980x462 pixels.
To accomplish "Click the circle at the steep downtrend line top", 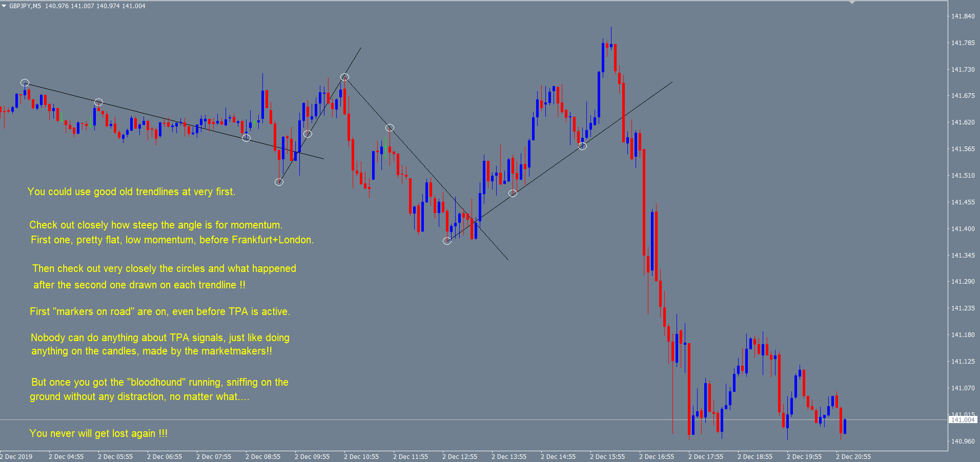I will pos(345,77).
